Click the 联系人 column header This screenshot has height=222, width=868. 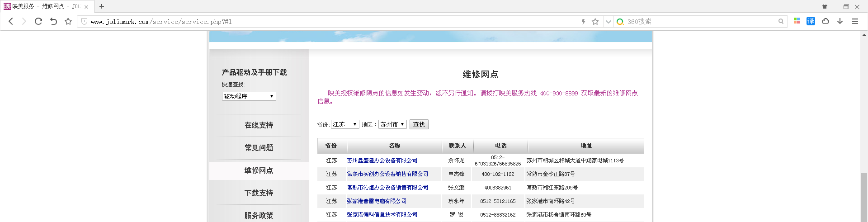(x=457, y=146)
